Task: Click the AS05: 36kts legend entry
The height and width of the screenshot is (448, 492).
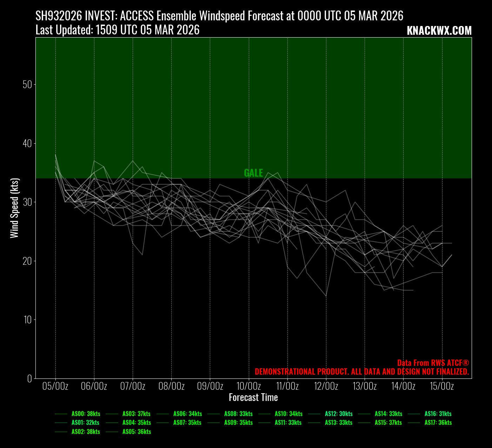Action: 137,432
